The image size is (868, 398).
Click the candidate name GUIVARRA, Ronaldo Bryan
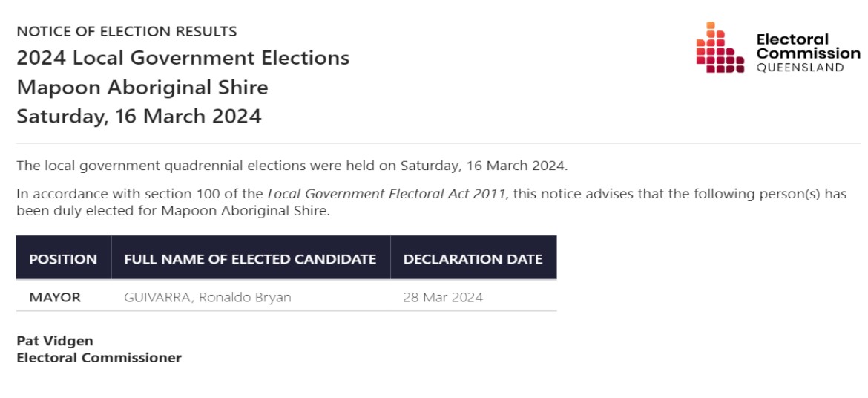208,297
